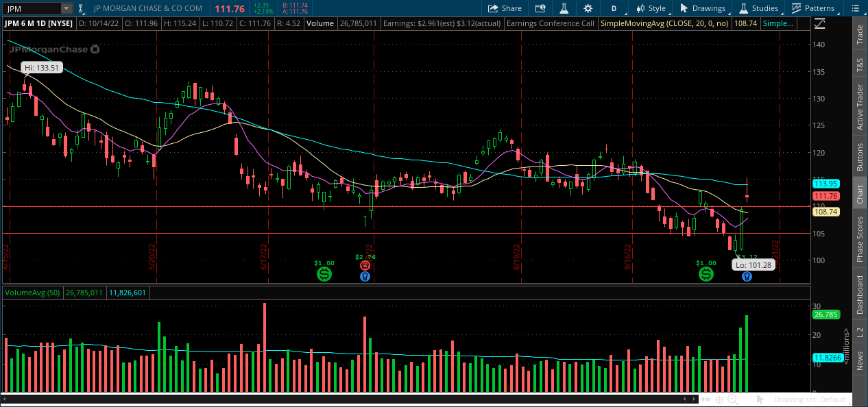Screen dimensions: 868x407
Task: Open the Style dropdown menu
Action: pyautogui.click(x=651, y=8)
